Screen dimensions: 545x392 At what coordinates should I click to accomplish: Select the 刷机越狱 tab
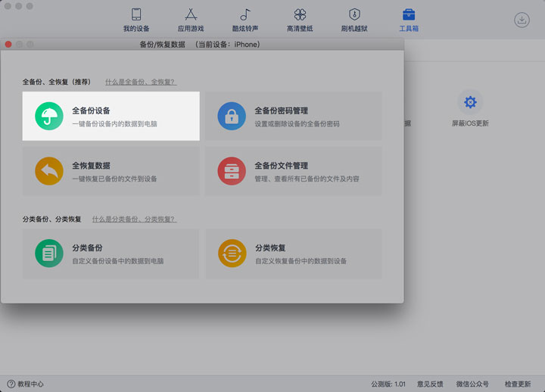(x=354, y=20)
